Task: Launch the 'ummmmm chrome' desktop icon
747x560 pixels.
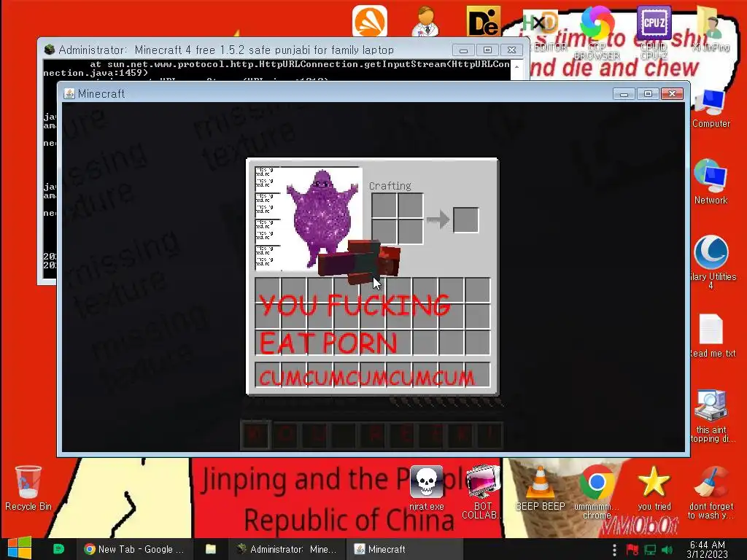Action: tap(597, 491)
